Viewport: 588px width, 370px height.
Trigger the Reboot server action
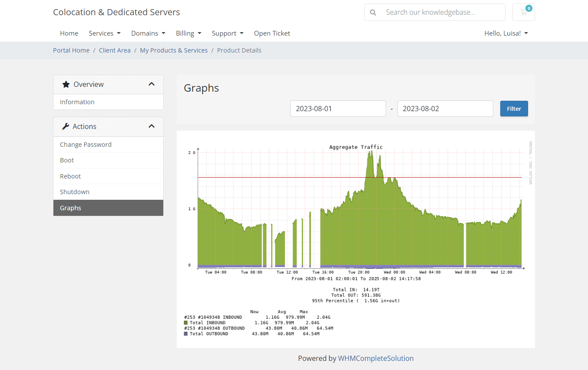70,176
